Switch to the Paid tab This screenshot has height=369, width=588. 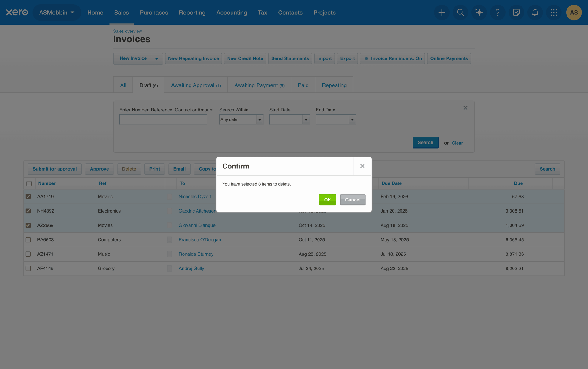[x=303, y=85]
